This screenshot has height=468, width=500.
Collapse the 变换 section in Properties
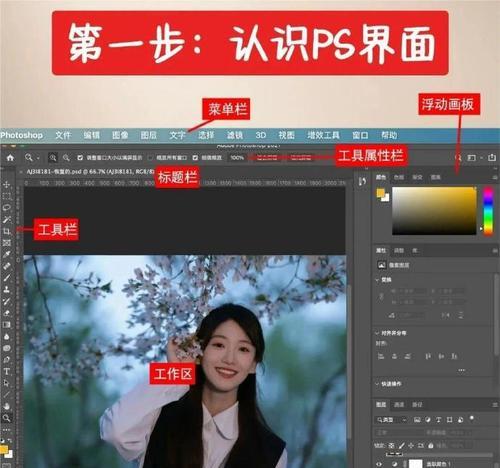click(x=377, y=280)
